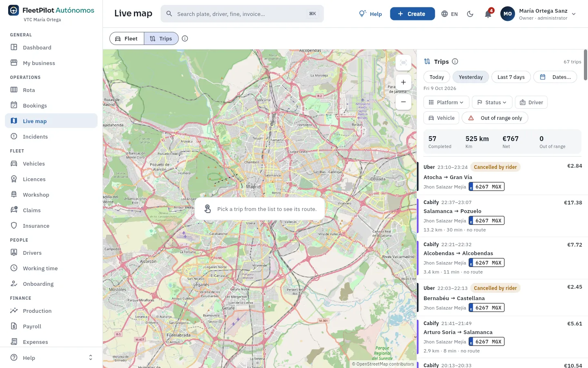Open Insurance section
This screenshot has height=368, width=588.
coord(51,226)
